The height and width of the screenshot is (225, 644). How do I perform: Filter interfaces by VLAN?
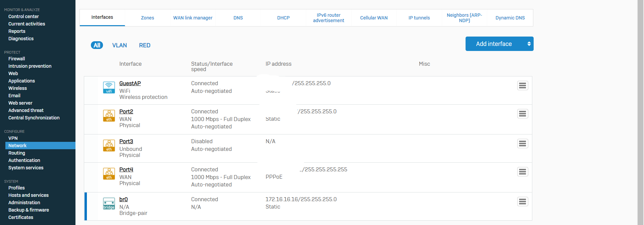coord(119,45)
